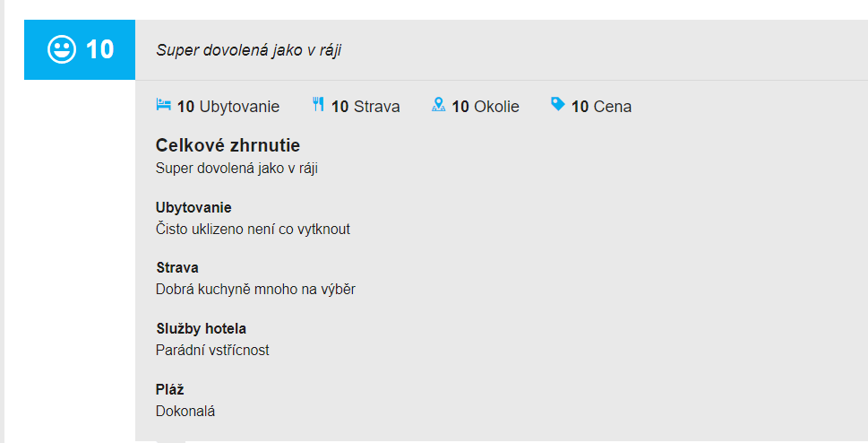Viewport: 868px width, 443px height.
Task: Click the overall score 10 in blue badge
Action: click(100, 50)
